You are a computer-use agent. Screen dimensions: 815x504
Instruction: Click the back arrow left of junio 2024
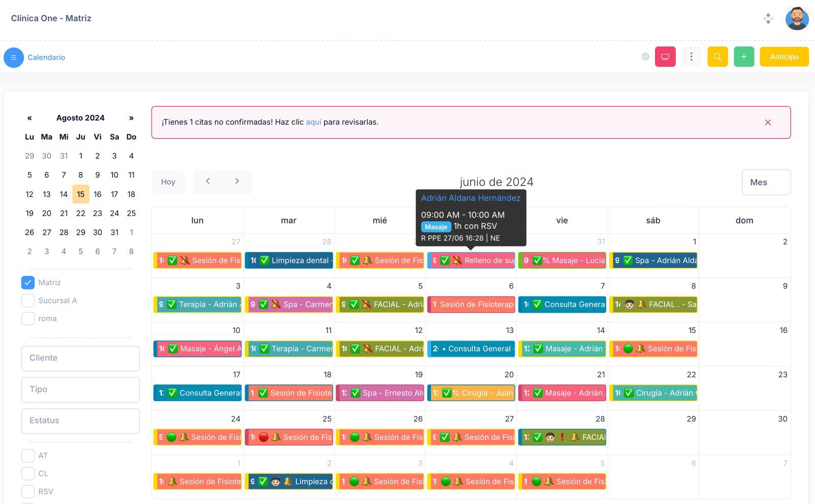[208, 181]
